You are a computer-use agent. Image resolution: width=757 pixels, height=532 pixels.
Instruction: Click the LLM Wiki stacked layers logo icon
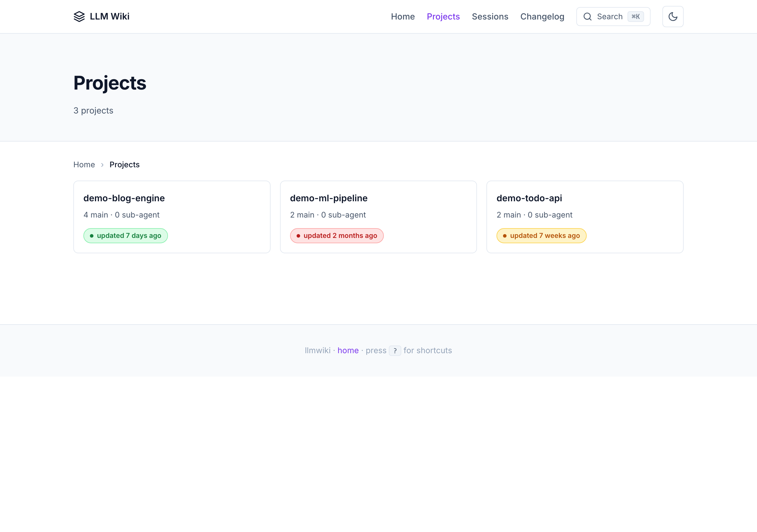point(79,17)
